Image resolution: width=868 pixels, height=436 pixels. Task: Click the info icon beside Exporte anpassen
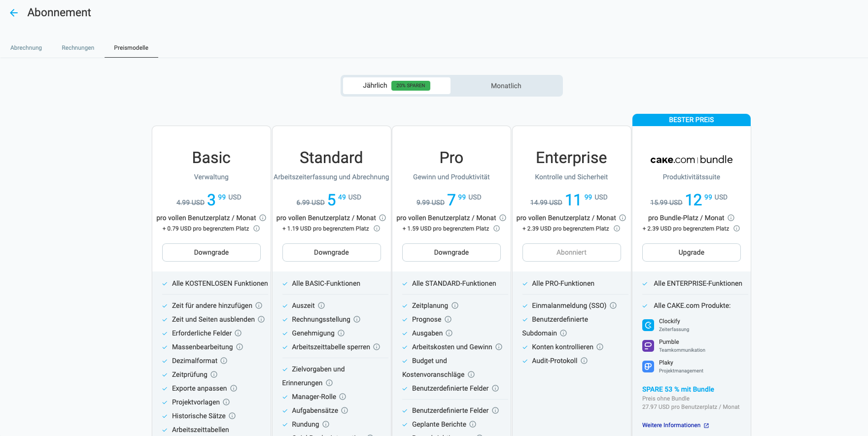[x=234, y=388]
